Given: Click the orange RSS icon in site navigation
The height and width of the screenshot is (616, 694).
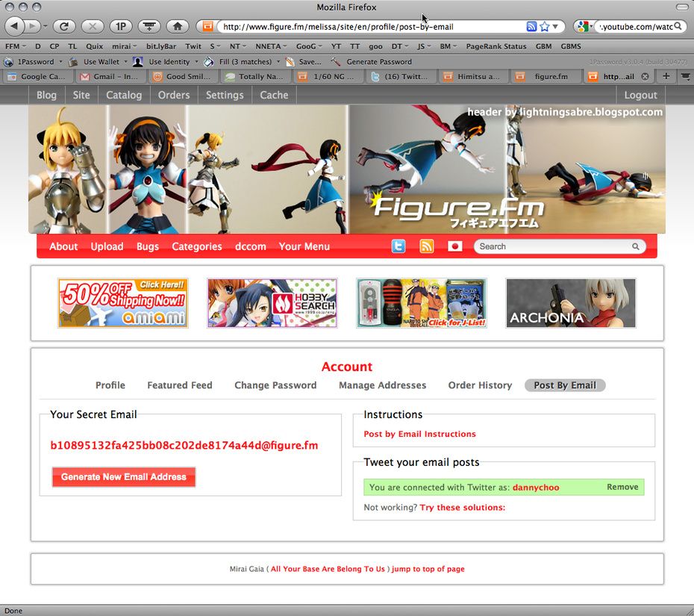Looking at the screenshot, I should click(427, 246).
